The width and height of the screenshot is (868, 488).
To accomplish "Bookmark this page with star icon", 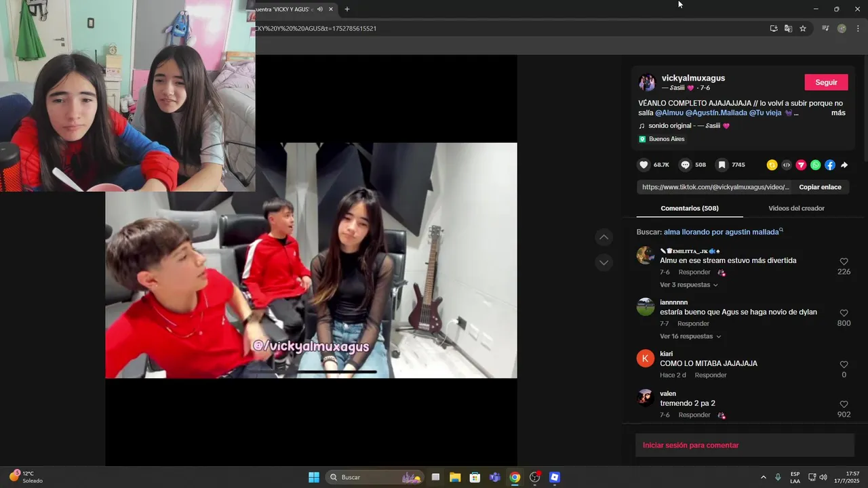I will pyautogui.click(x=803, y=28).
